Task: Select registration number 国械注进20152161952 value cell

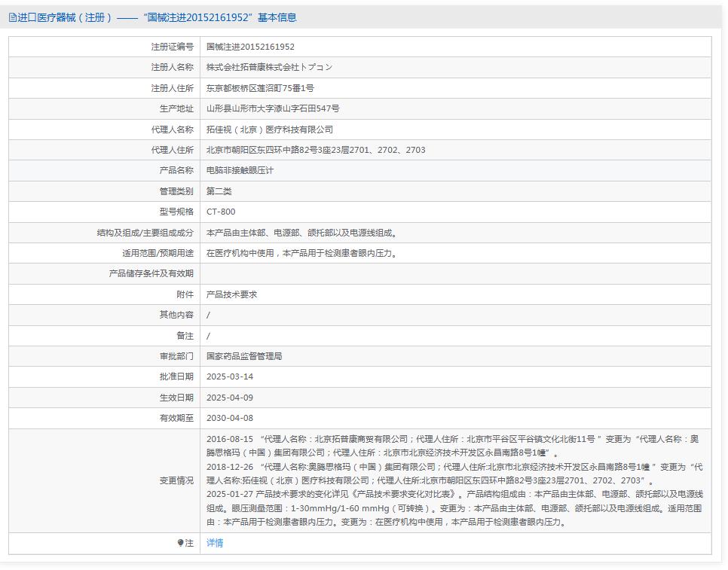Action: coord(250,47)
